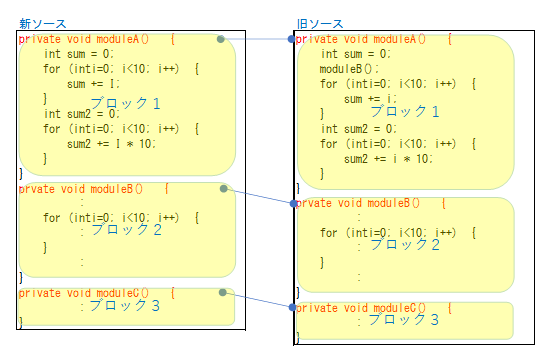Click the gray connector dot on new moduleB
The width and height of the screenshot is (559, 361).
pos(224,189)
